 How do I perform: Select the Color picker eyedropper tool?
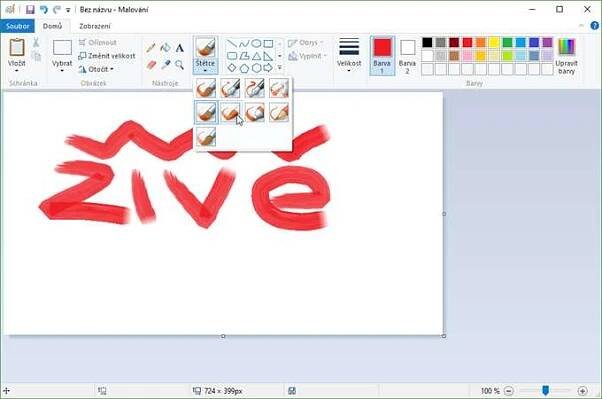[x=165, y=65]
